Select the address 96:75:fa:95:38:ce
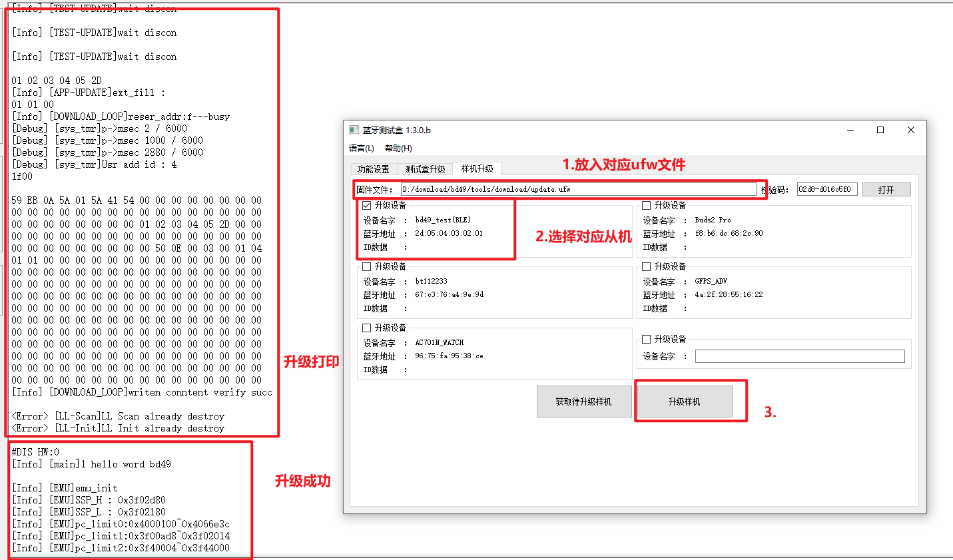The height and width of the screenshot is (560, 953). [449, 356]
